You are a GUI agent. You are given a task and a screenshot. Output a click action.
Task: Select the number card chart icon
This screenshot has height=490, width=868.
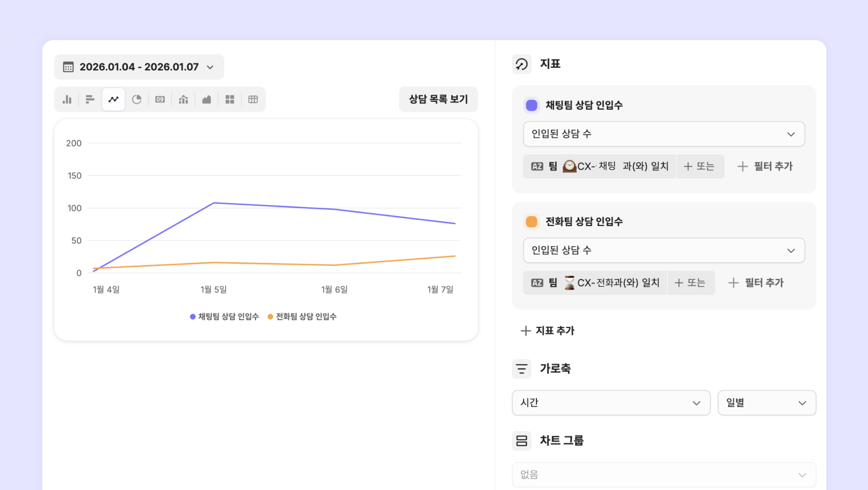click(x=160, y=100)
